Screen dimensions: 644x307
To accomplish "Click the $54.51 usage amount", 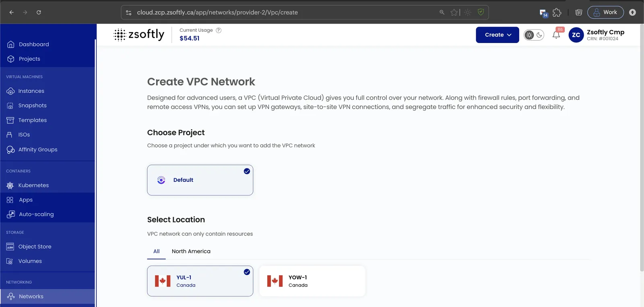I will [x=190, y=38].
